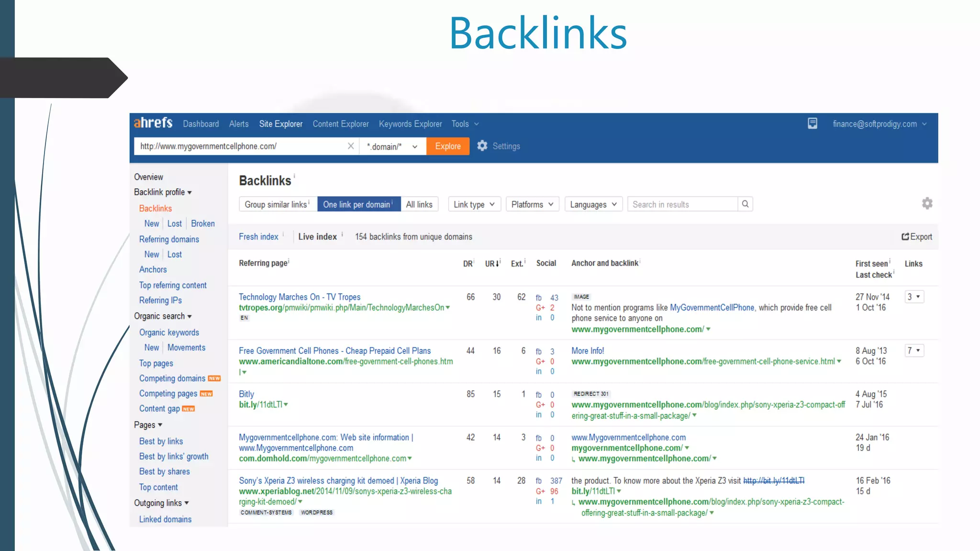Open the notifications icon beside account email
The image size is (980, 551).
[x=812, y=123]
